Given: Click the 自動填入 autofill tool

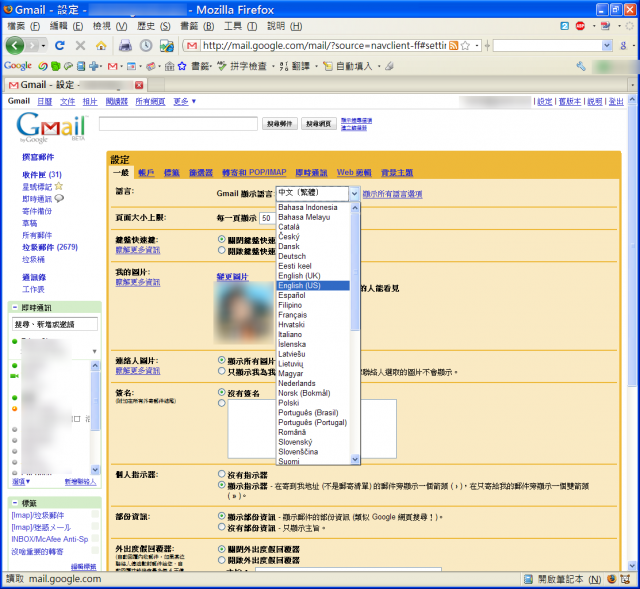Looking at the screenshot, I should 348,66.
